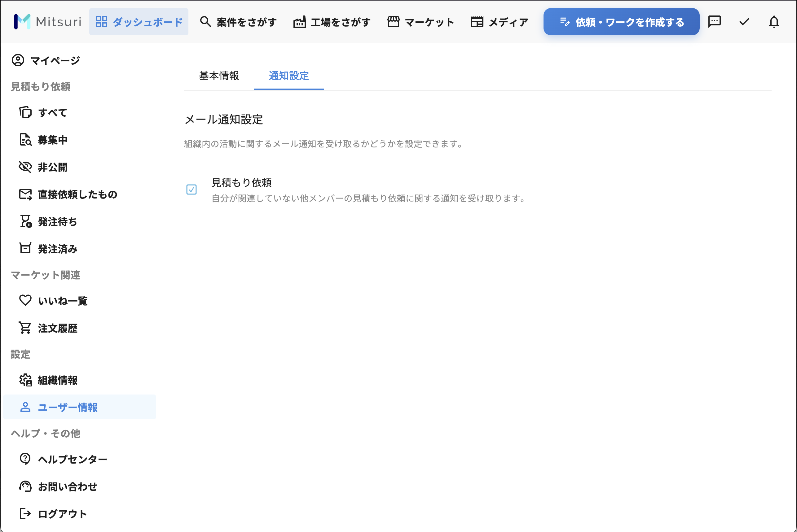Click the 設定 sidebar section header

(20, 354)
